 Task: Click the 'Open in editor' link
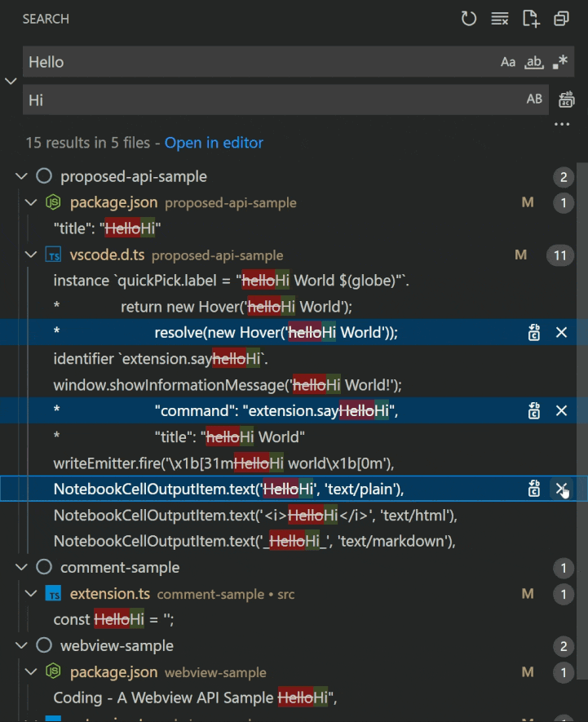click(x=214, y=143)
